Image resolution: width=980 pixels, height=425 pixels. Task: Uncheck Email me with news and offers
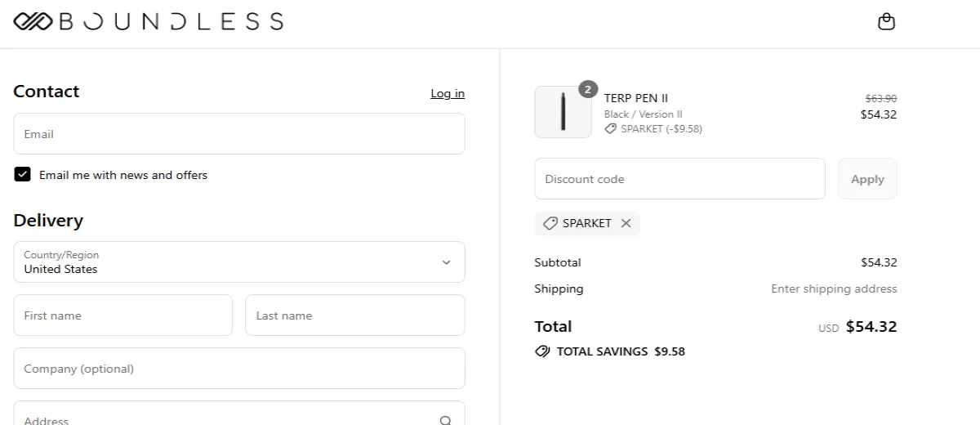point(23,174)
